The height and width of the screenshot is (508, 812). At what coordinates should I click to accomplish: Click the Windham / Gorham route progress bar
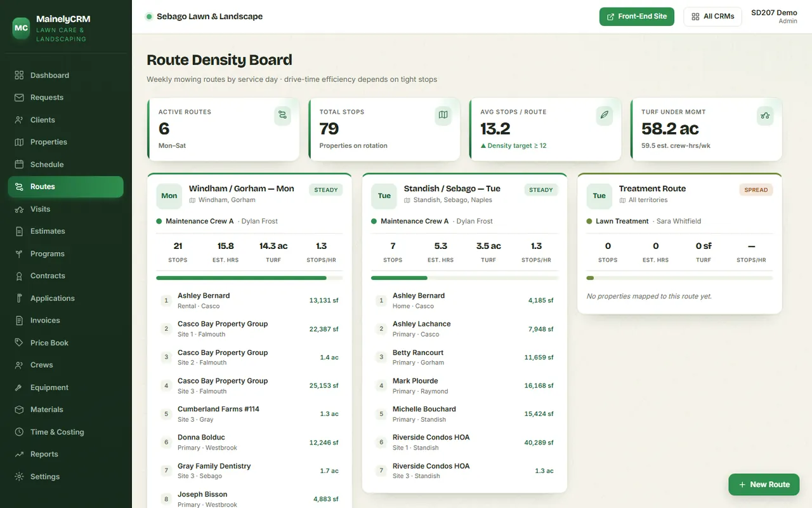249,277
